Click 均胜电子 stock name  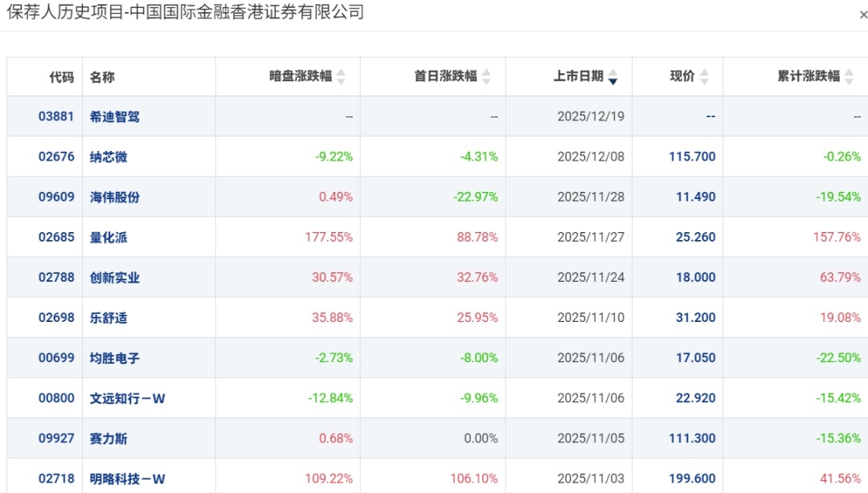click(114, 357)
